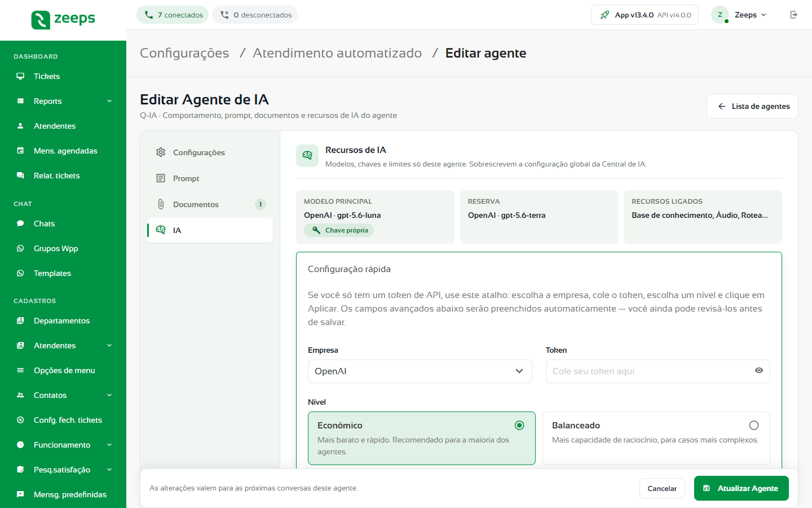
Task: Click the Atualizar Agente button
Action: pos(742,488)
